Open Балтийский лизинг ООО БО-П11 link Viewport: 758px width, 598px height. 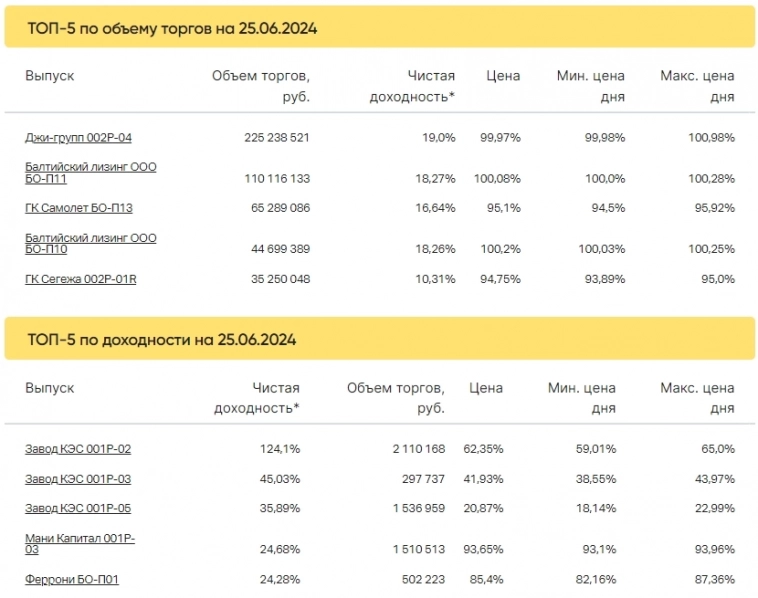point(90,172)
